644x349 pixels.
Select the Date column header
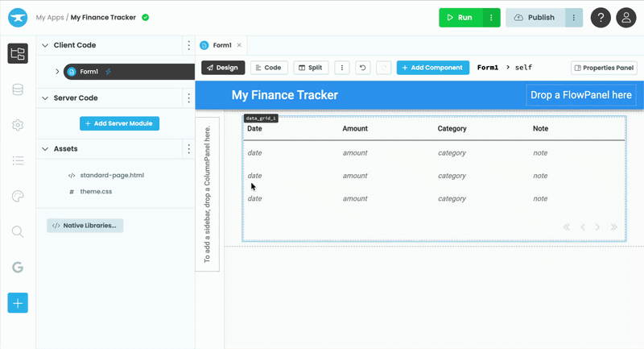click(x=254, y=129)
